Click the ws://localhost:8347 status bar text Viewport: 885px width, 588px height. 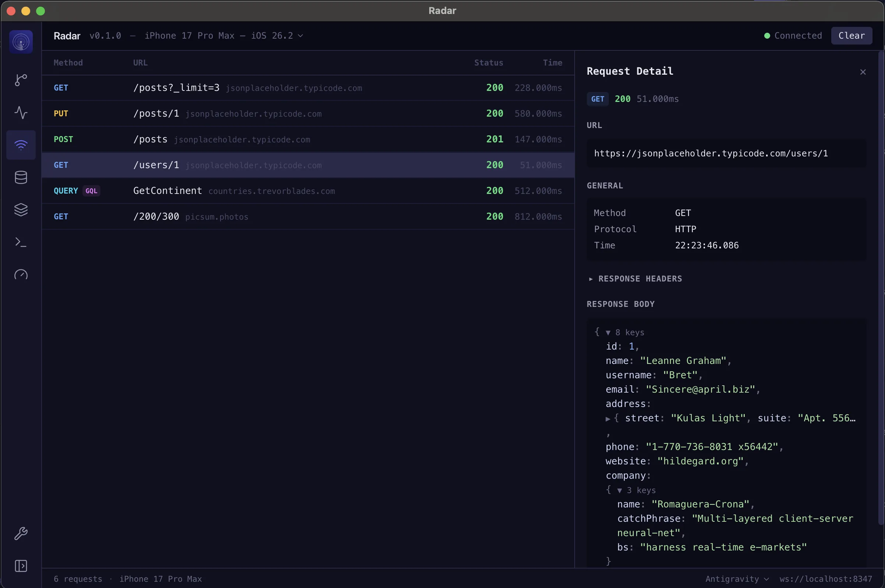[x=825, y=579]
